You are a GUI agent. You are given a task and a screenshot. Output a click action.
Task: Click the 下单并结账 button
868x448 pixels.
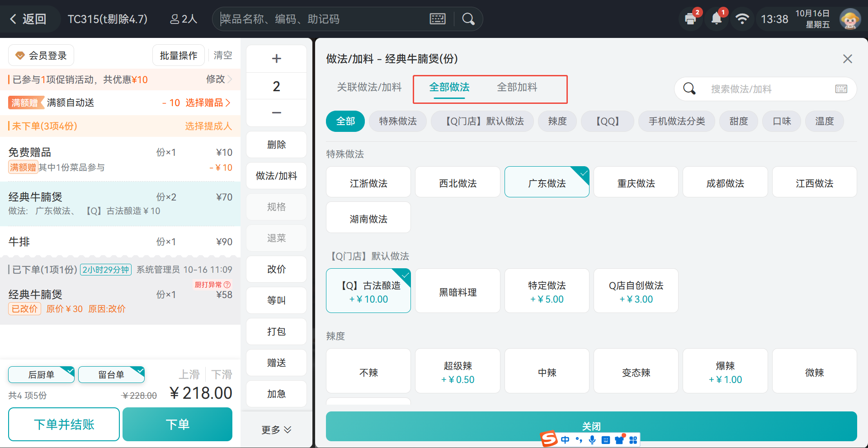64,425
